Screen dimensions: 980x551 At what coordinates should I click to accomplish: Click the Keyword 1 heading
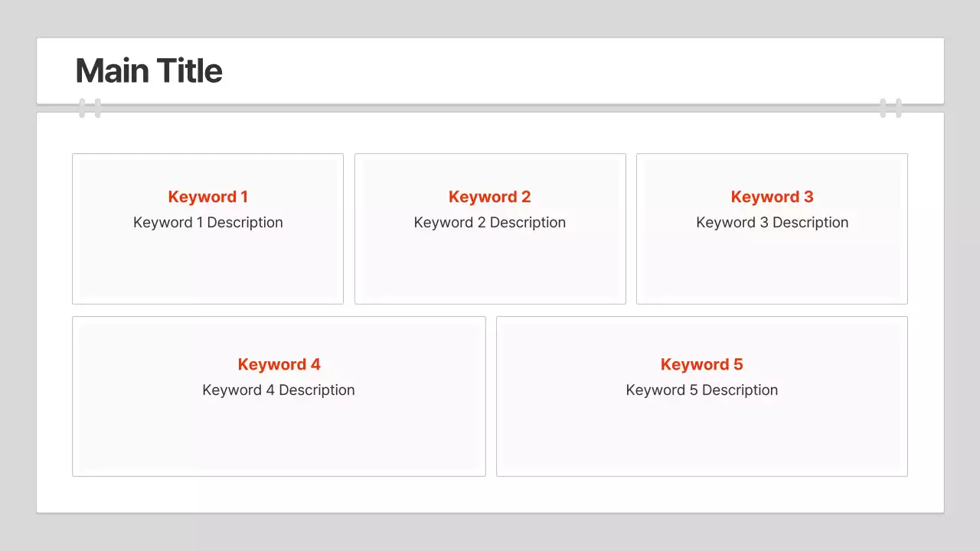coord(207,197)
